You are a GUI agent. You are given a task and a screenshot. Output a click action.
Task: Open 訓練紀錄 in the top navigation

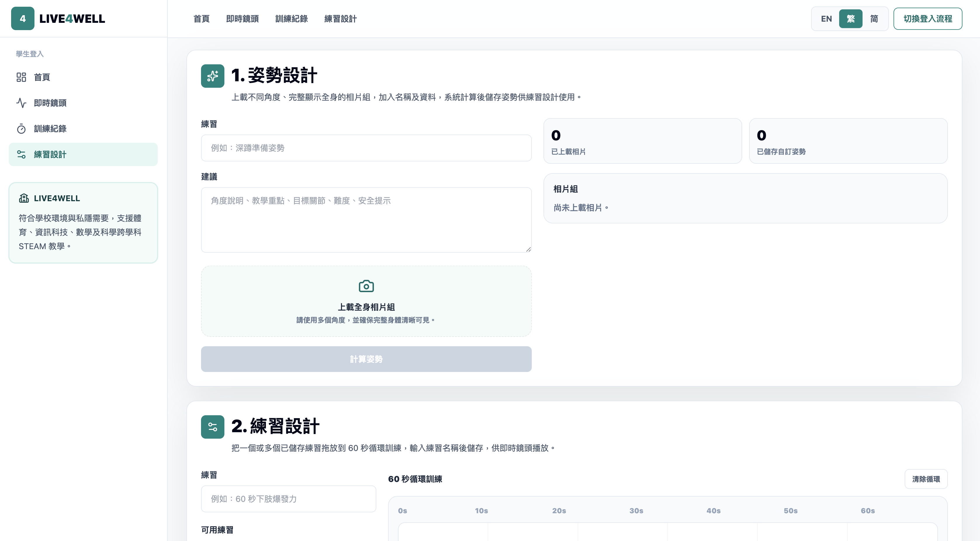pos(291,19)
